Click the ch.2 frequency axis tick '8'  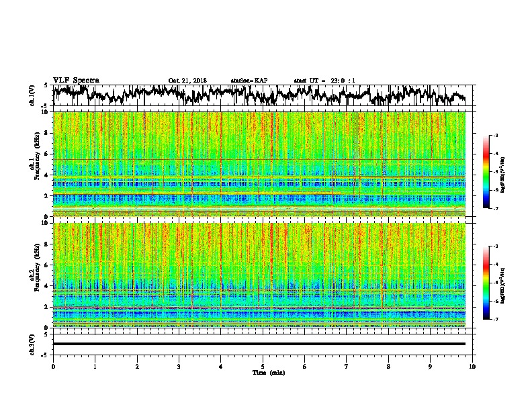pos(47,244)
